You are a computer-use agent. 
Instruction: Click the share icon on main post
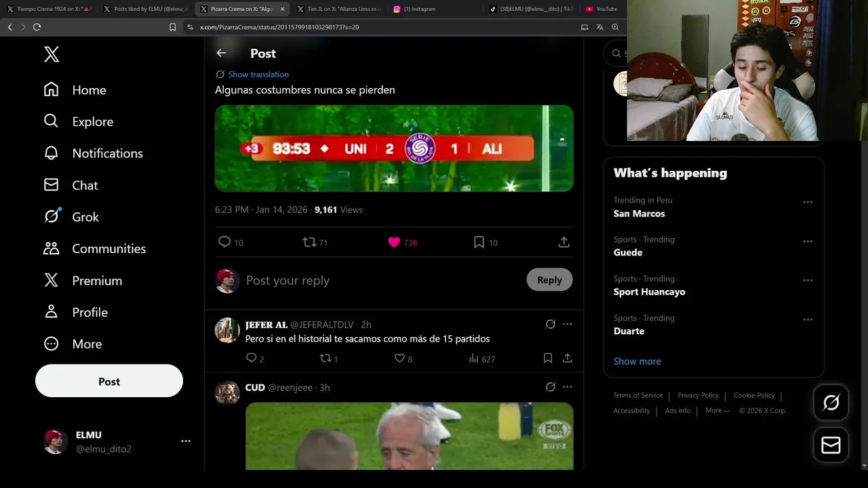564,242
